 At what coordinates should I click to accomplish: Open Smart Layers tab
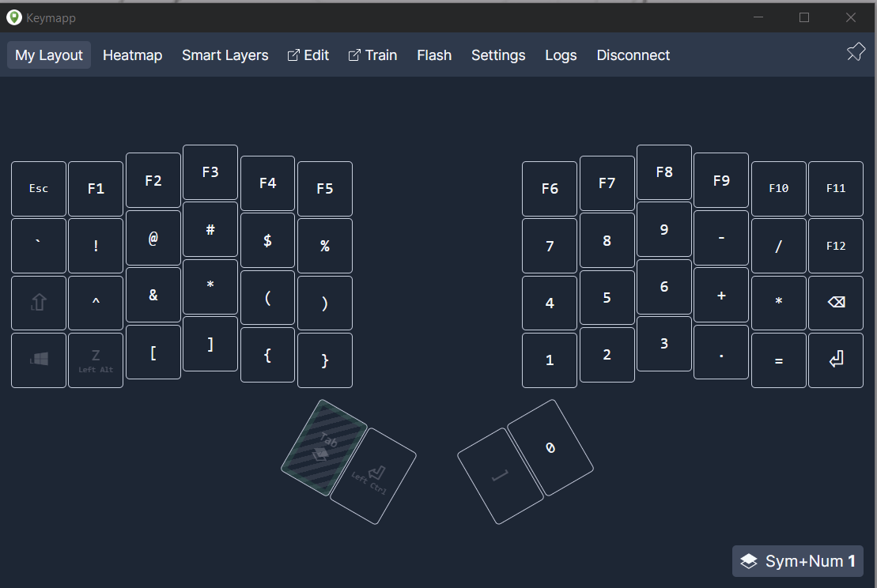coord(225,55)
